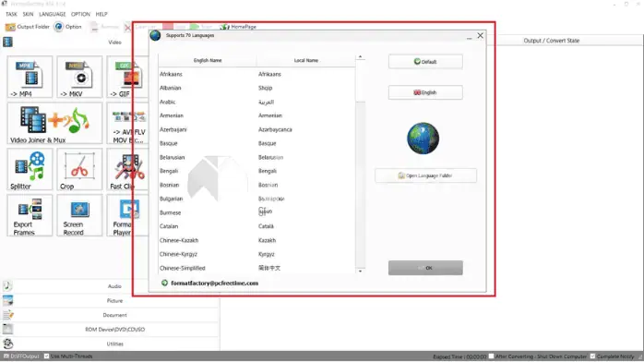Screen dimensions: 644x362
Task: Toggle Use Multi-Threads checkbox
Action: pos(46,356)
